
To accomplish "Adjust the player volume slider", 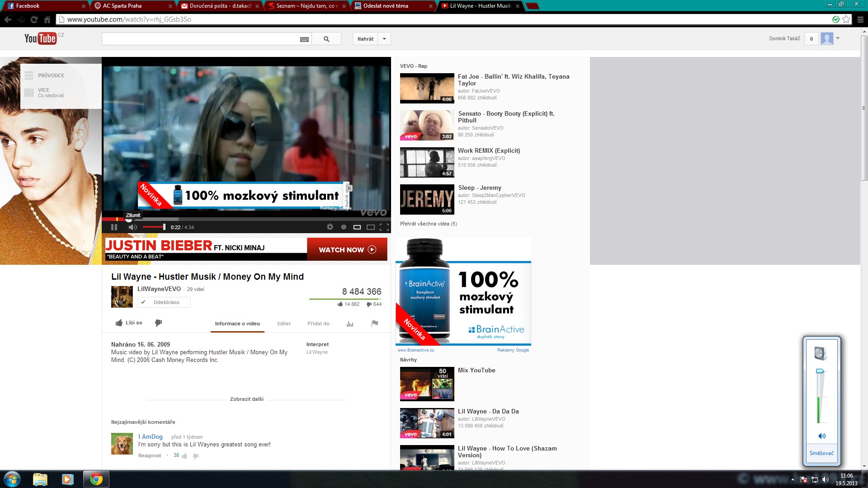I will click(x=154, y=227).
